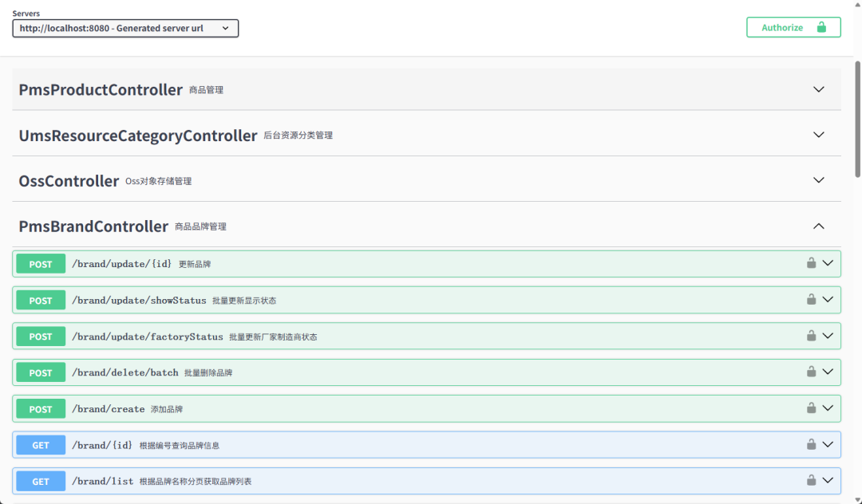Open the Servers dropdown

125,27
